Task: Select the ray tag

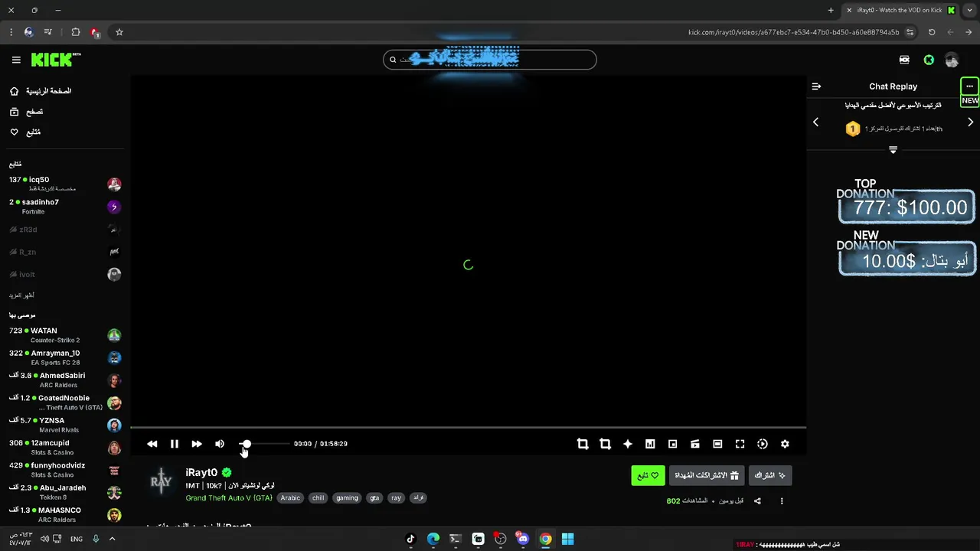Action: point(396,497)
